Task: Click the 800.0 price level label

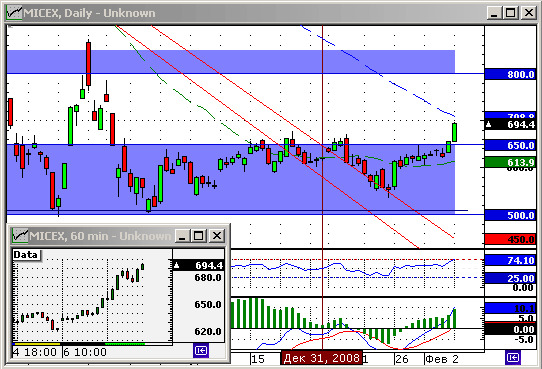Action: click(511, 74)
